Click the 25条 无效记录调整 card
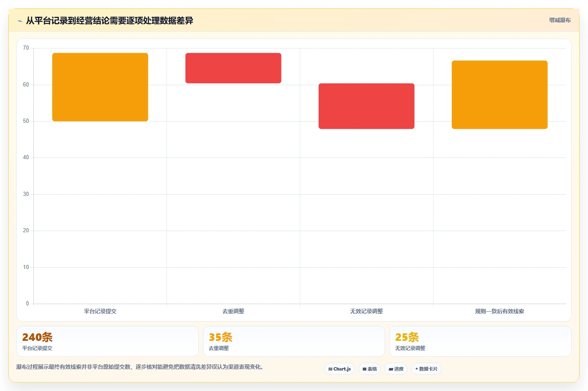Viewport: 588px width, 391px height. tap(480, 341)
